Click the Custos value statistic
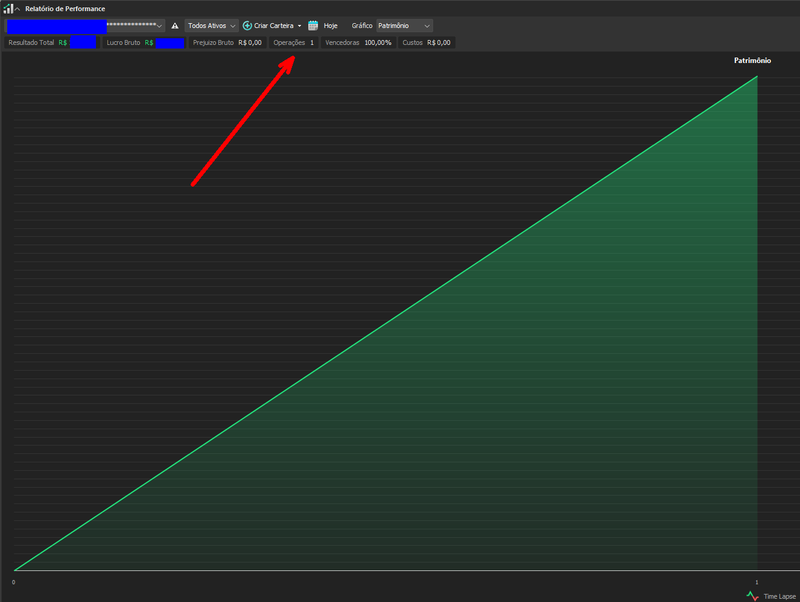This screenshot has height=602, width=800. [x=425, y=43]
